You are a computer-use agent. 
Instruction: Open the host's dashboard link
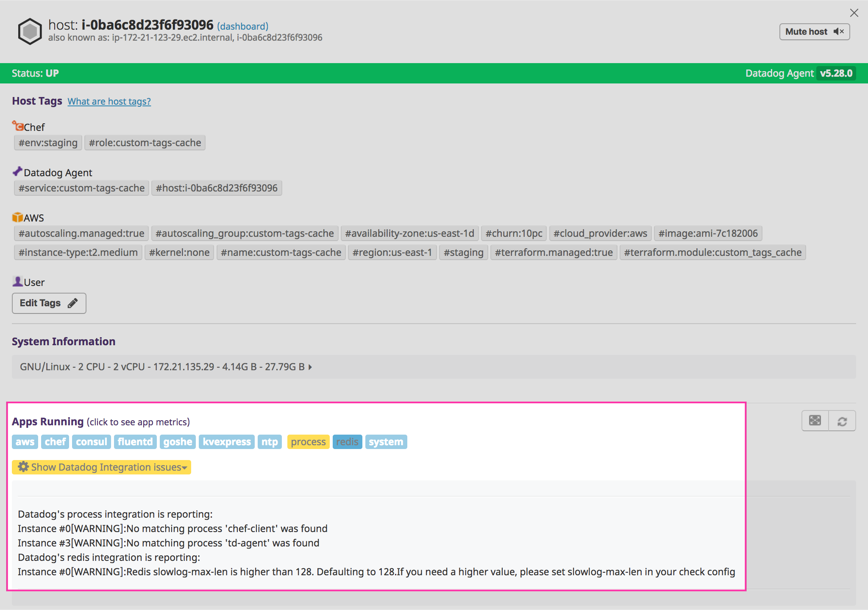(x=243, y=26)
